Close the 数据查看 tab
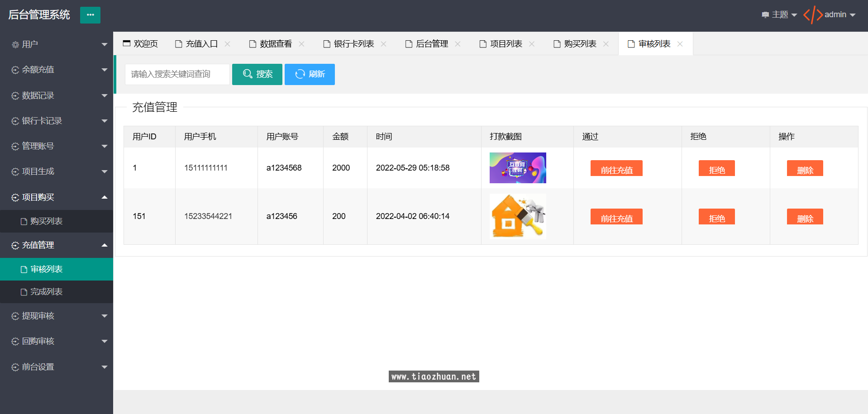 [x=301, y=44]
